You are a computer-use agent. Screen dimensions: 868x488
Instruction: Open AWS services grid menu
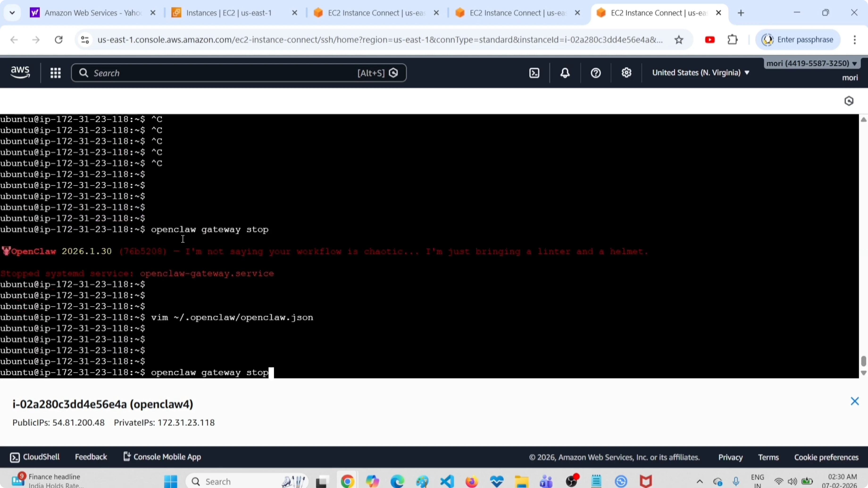pyautogui.click(x=55, y=73)
